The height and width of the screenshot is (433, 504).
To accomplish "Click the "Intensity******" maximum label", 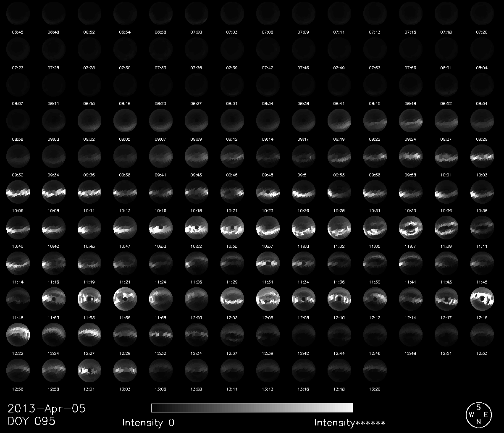I will point(349,423).
